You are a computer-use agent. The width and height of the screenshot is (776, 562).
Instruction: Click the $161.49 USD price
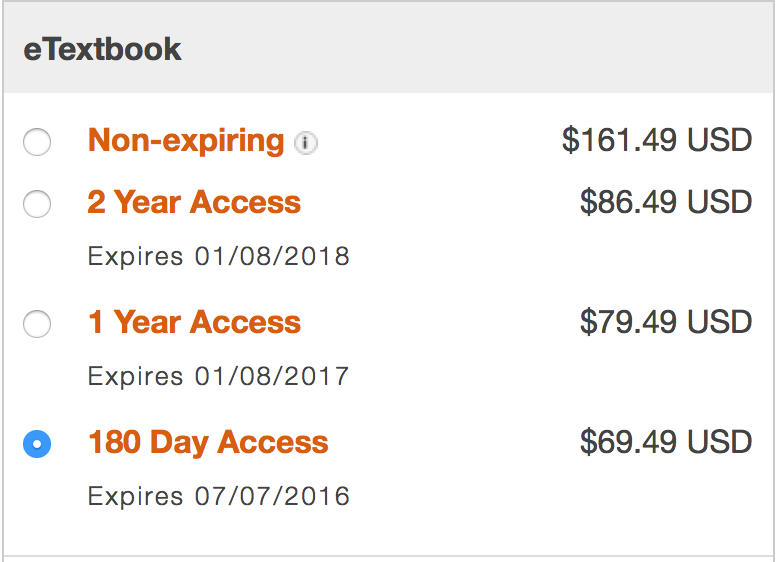coord(657,140)
